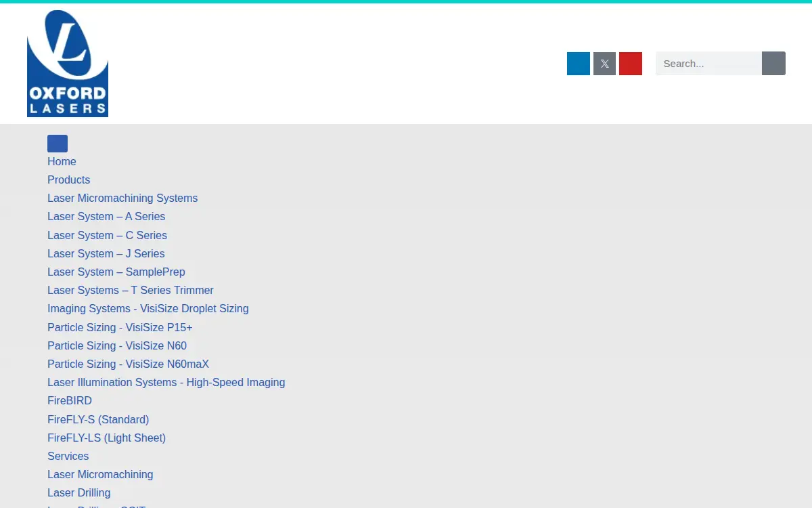Open the Products menu link
Image resolution: width=812 pixels, height=508 pixels.
[x=68, y=179]
